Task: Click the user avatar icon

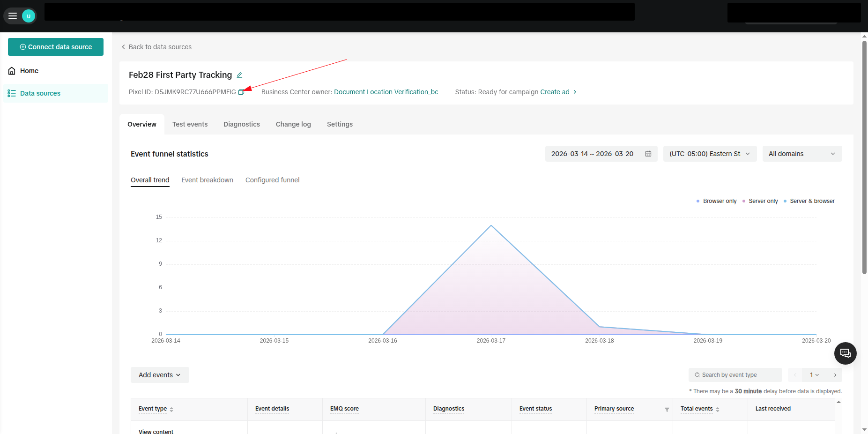Action: (29, 16)
